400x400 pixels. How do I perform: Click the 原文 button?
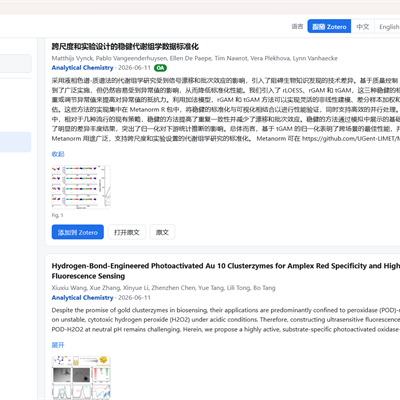[x=162, y=232]
